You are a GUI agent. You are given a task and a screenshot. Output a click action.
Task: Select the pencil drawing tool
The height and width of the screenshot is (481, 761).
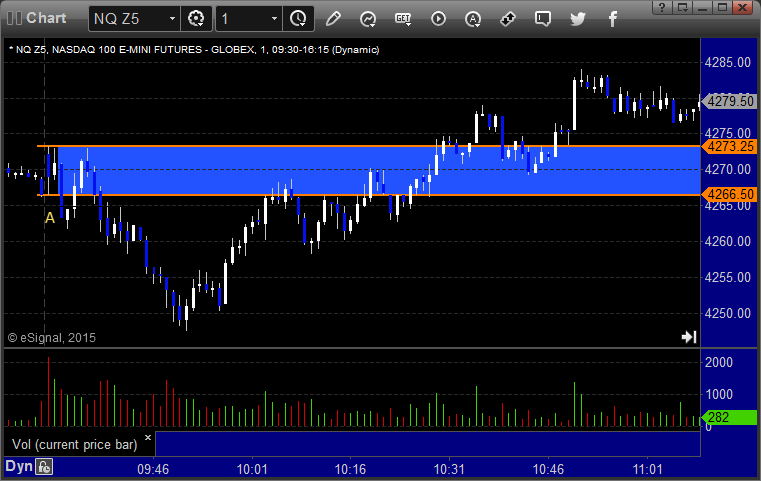coord(333,19)
